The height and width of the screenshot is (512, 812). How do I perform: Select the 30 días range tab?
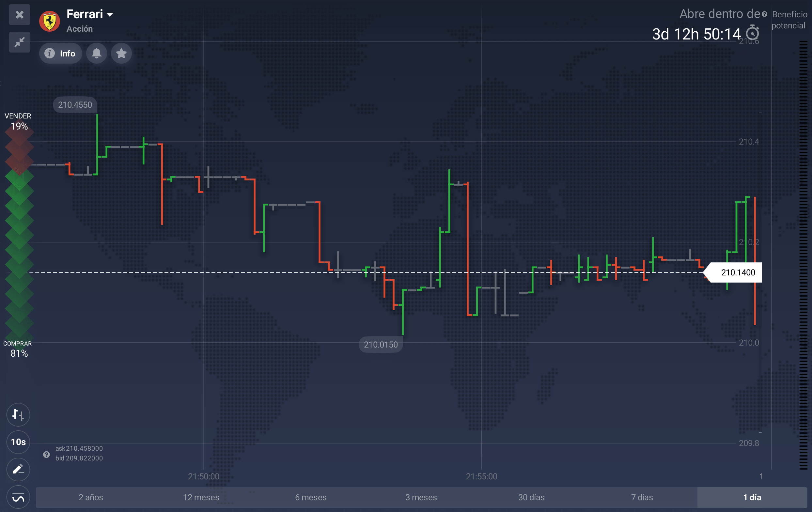pos(531,497)
